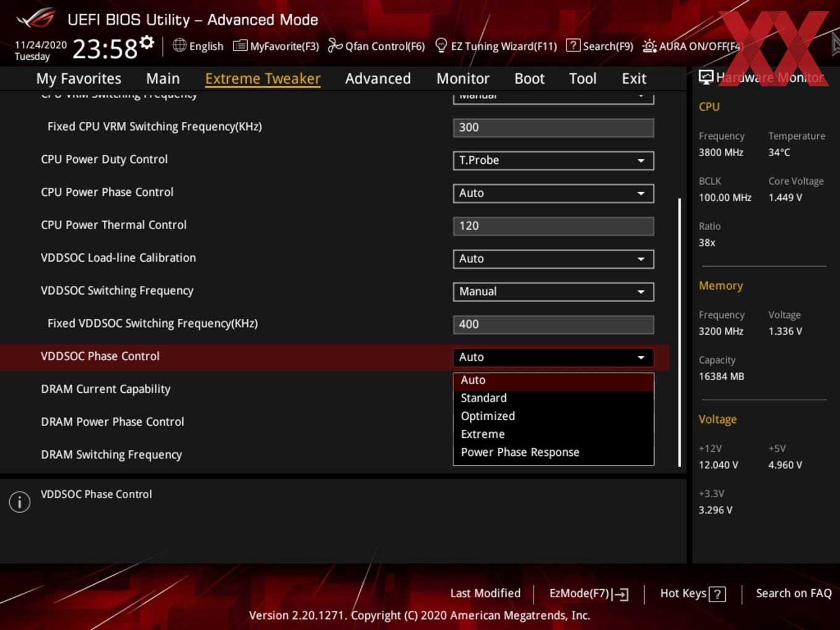Expand CPU Power Duty Control dropdown
The width and height of the screenshot is (840, 630).
pyautogui.click(x=553, y=161)
